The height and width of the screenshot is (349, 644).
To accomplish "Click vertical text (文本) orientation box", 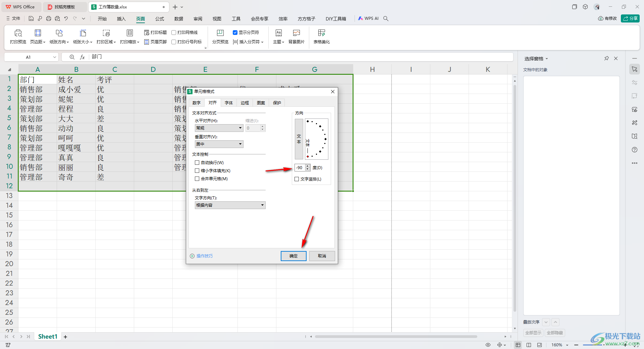I will tap(299, 139).
